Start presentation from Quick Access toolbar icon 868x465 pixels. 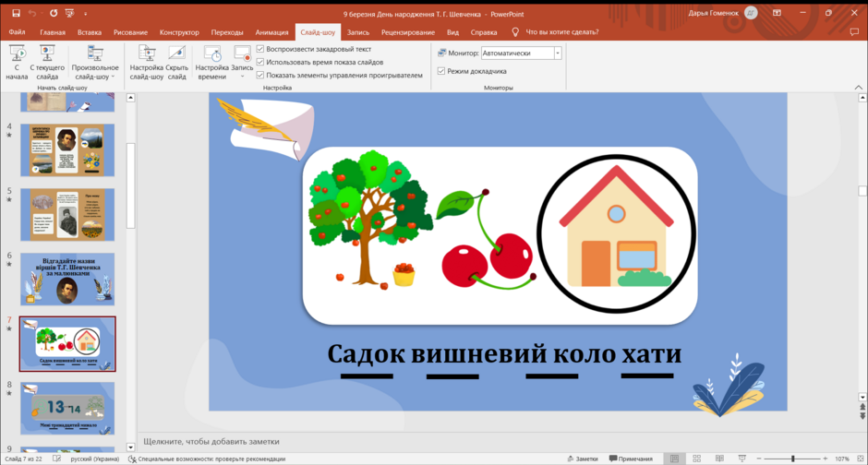point(70,13)
